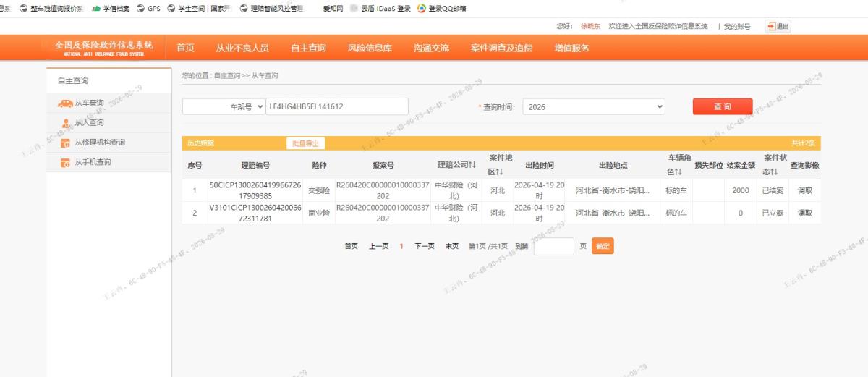The height and width of the screenshot is (377, 868).
Task: Open the 云盾 IDaaS 登录 bookmark
Action: (380, 9)
